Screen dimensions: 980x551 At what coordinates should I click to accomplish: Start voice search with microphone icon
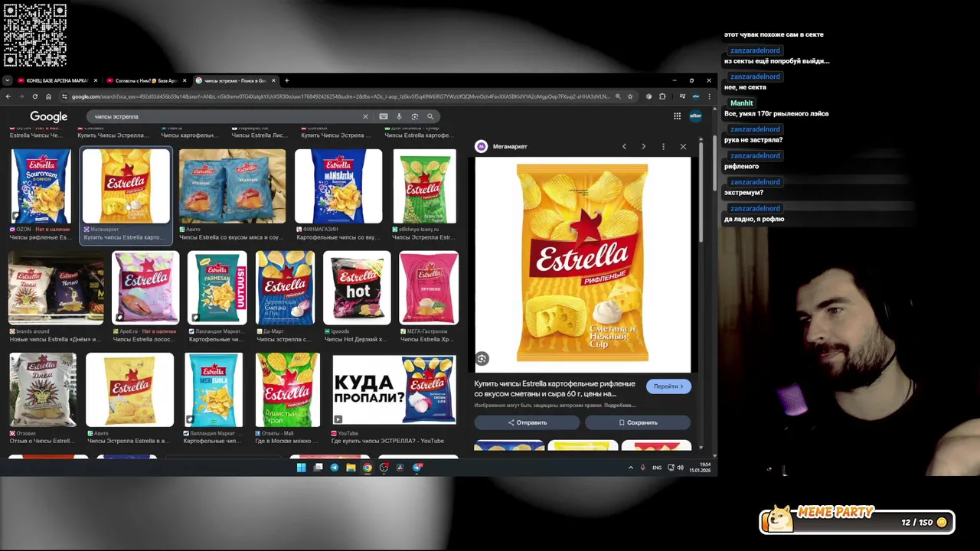pyautogui.click(x=399, y=116)
